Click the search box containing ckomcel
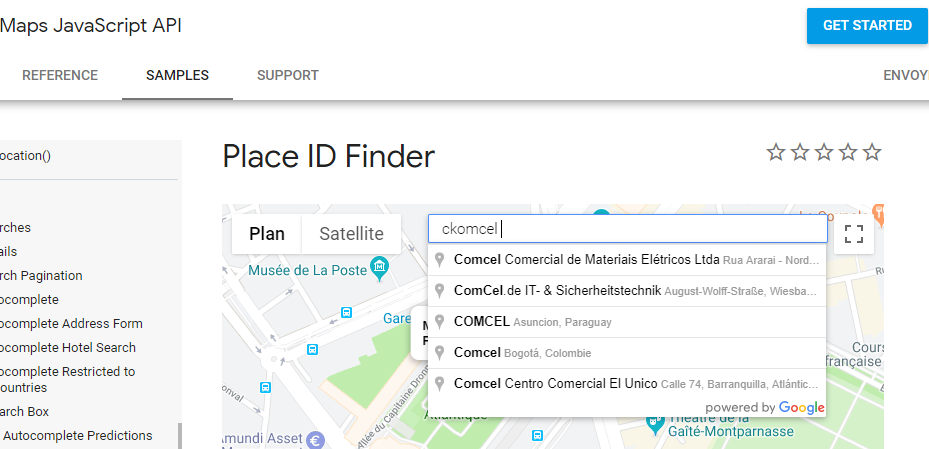The width and height of the screenshot is (929, 449). coord(627,229)
